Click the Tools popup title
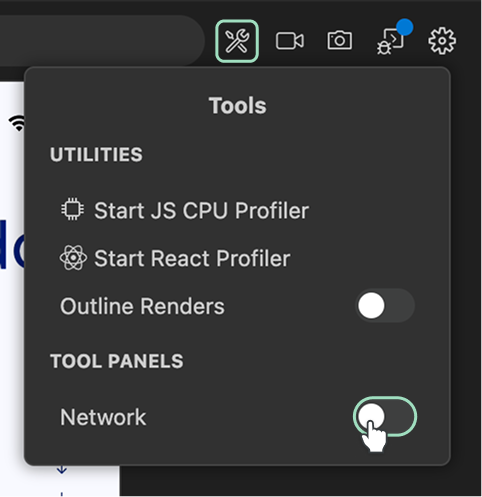This screenshot has height=497, width=482. tap(238, 106)
